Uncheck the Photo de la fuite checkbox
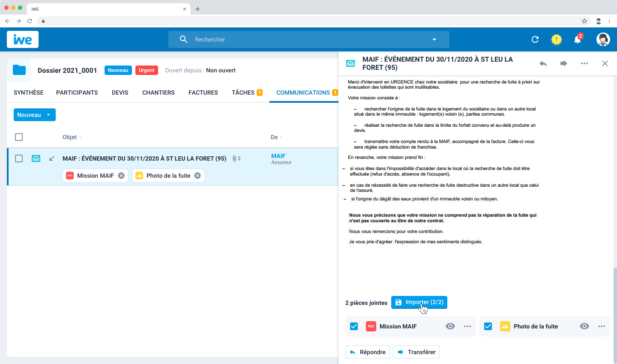Viewport: 617px width, 364px height. pyautogui.click(x=488, y=326)
